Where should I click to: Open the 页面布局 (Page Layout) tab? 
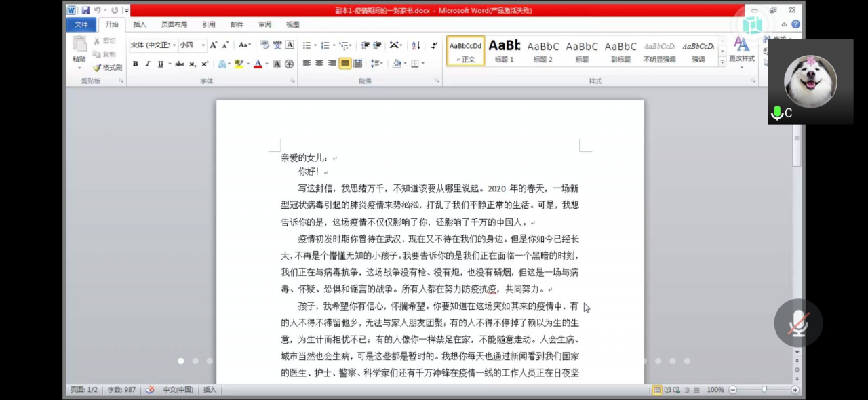(174, 24)
